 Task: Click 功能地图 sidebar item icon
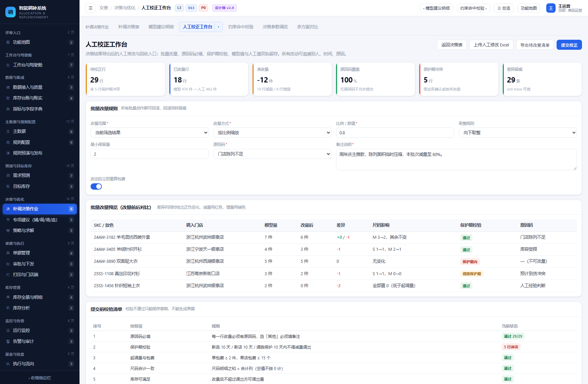8,42
